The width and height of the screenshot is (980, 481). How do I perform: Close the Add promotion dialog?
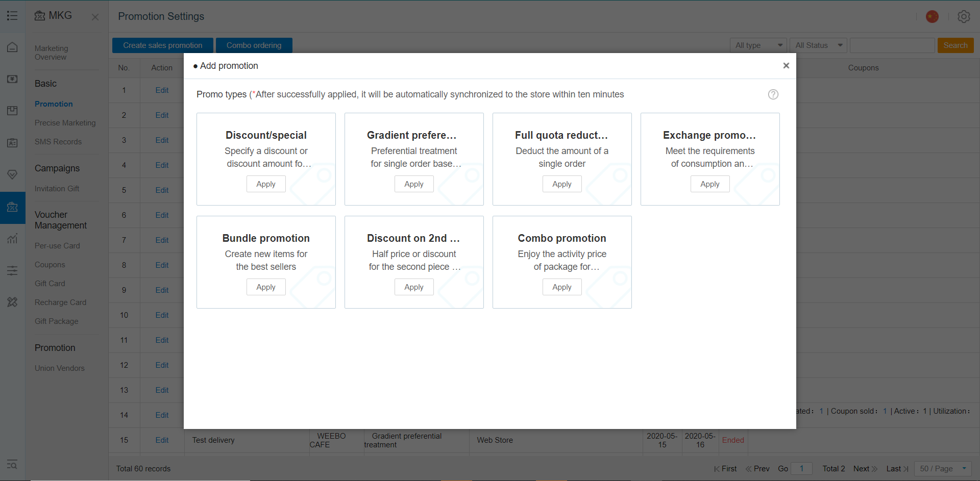point(786,65)
